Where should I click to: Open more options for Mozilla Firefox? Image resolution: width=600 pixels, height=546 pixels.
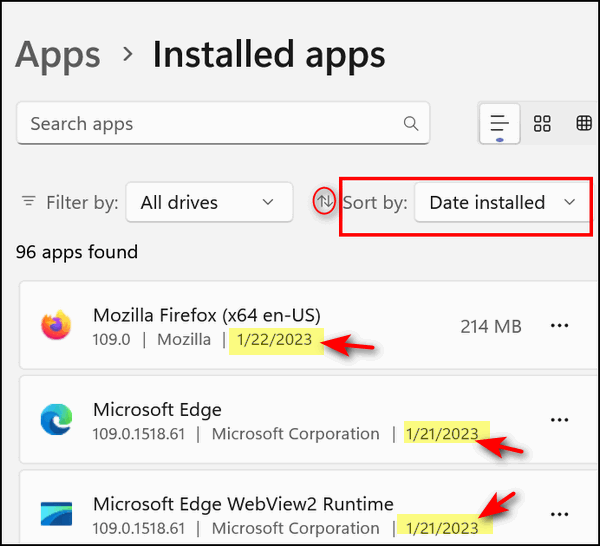click(x=559, y=326)
